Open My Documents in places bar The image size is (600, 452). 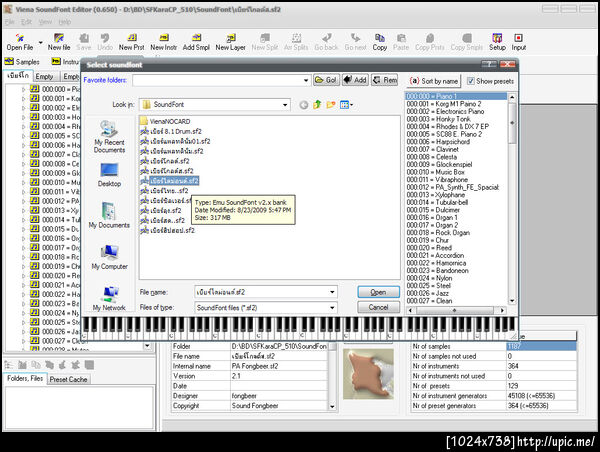coord(109,215)
